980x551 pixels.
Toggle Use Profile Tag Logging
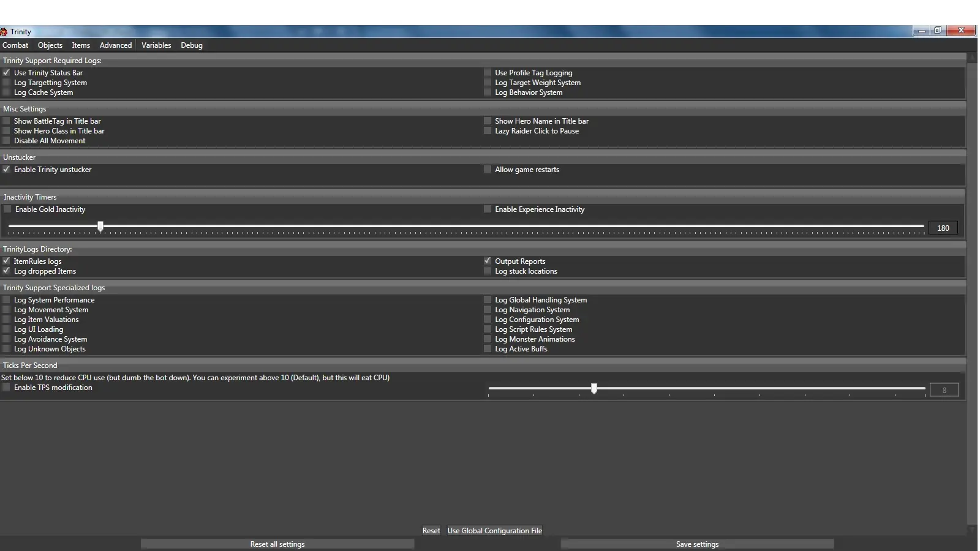[x=488, y=72]
